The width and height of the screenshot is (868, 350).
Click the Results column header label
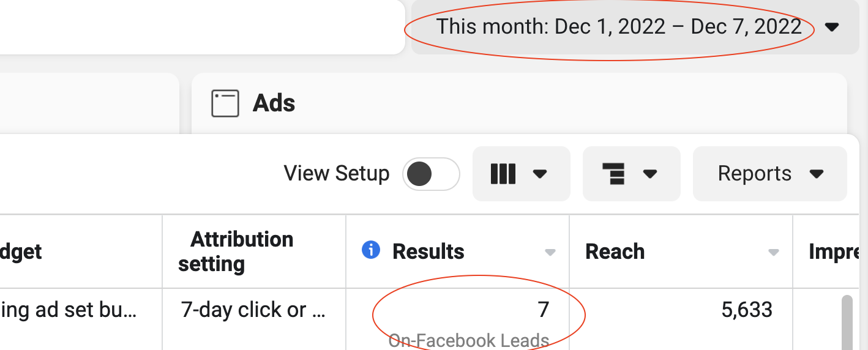coord(428,251)
